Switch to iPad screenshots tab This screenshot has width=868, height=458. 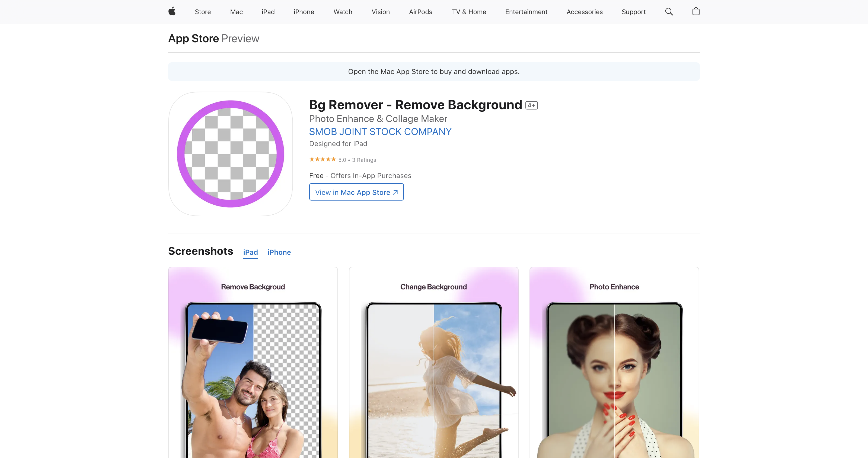[251, 253]
